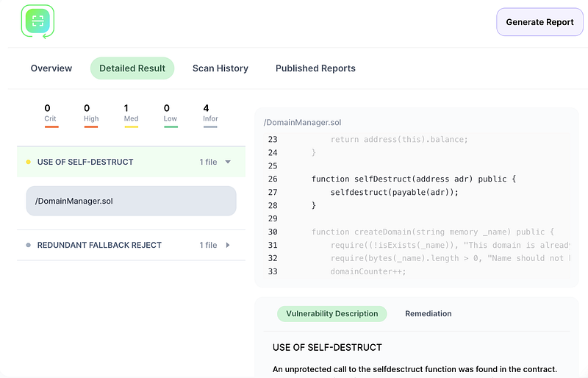Collapse the USE OF SELF-DESTRUCT arrow
Screen dimensions: 588x378
click(x=228, y=162)
